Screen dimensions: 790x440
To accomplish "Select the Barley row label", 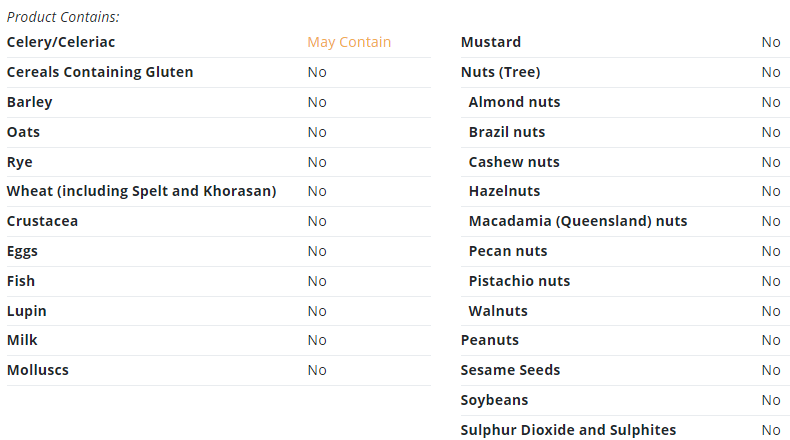I will 30,102.
